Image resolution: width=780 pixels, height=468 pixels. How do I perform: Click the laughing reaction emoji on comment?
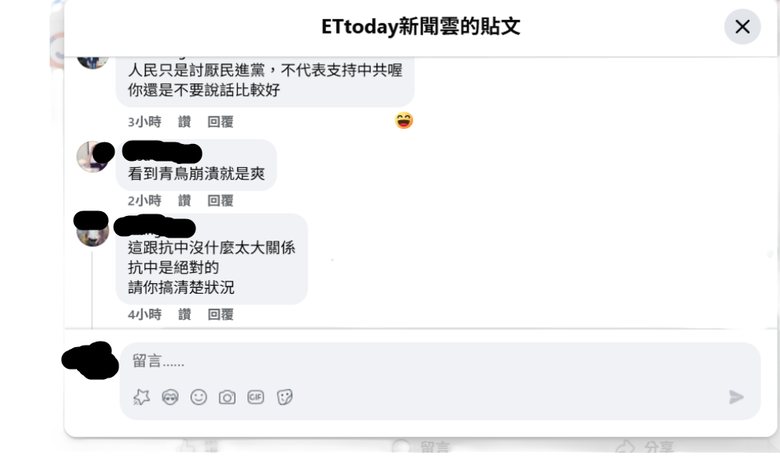point(404,121)
